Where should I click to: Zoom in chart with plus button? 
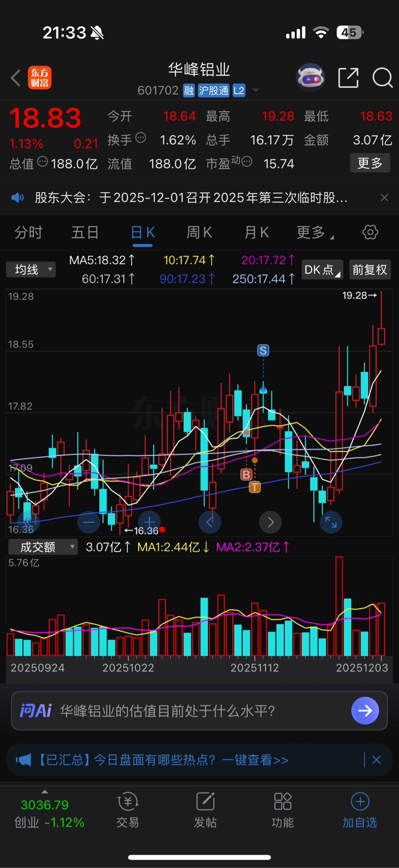coord(149,522)
